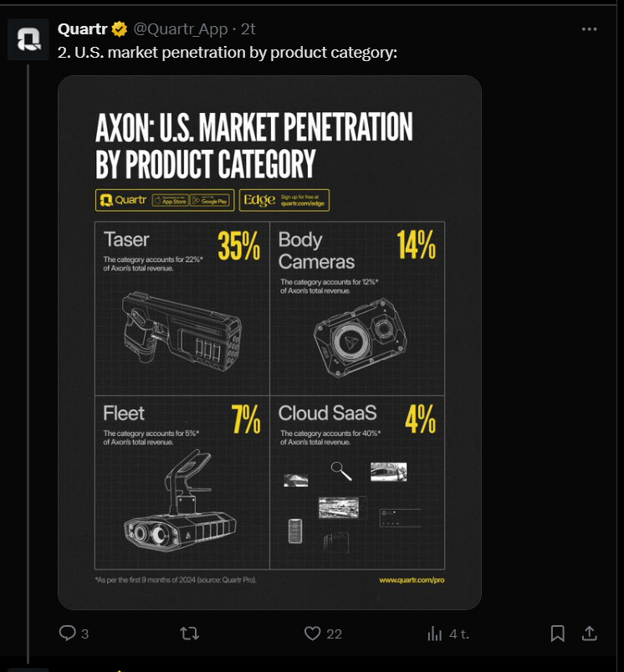This screenshot has height=672, width=624.
Task: Bookmark this Quartr post
Action: [558, 634]
